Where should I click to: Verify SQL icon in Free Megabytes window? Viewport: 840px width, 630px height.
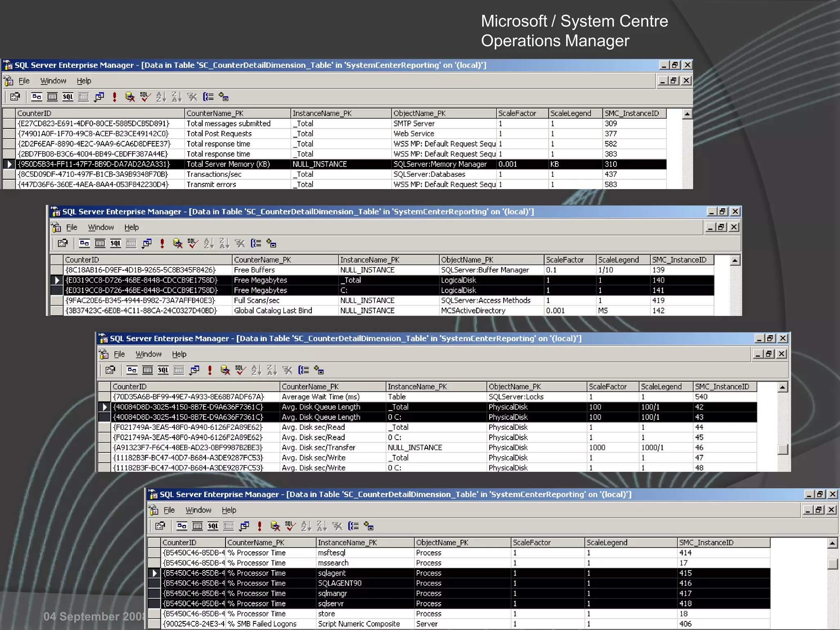pyautogui.click(x=193, y=243)
